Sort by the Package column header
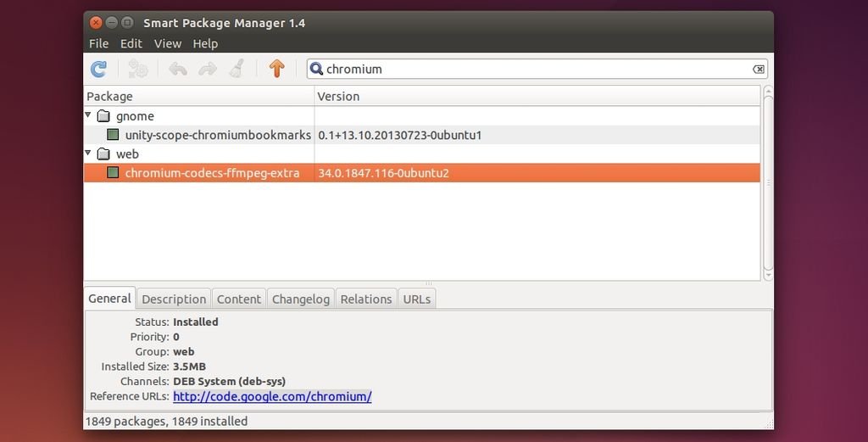Viewport: 868px width, 442px height. 198,97
